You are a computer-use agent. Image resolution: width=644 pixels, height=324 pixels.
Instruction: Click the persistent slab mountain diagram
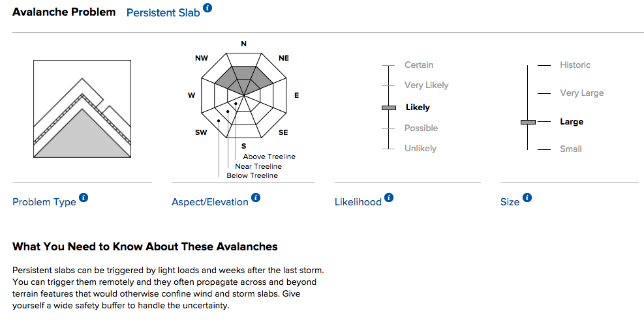(x=82, y=109)
